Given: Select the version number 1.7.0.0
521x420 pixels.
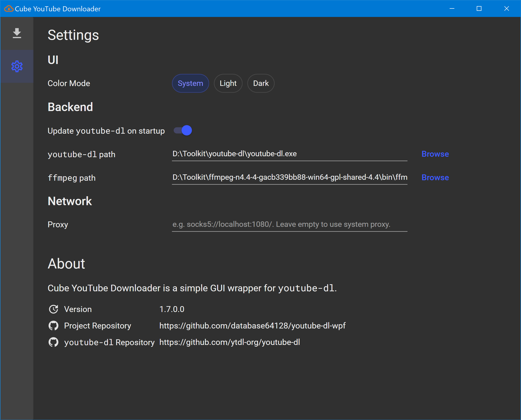Looking at the screenshot, I should tap(172, 309).
